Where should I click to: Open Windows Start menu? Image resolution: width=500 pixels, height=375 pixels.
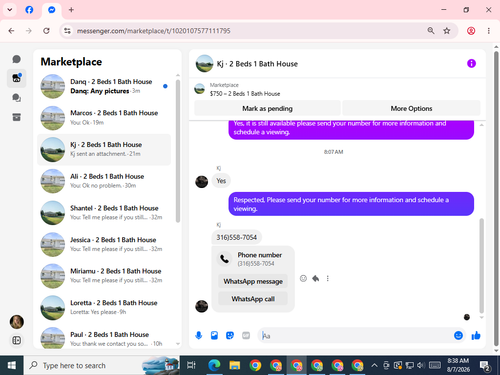coord(12,365)
